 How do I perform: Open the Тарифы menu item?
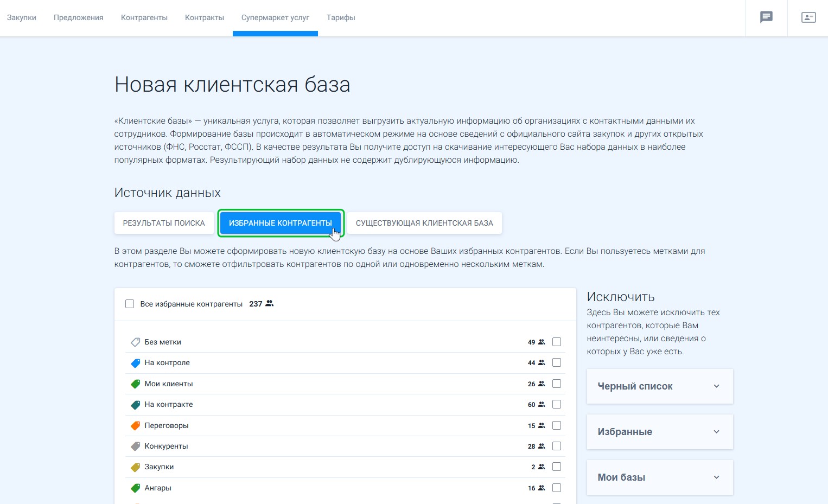pos(341,17)
